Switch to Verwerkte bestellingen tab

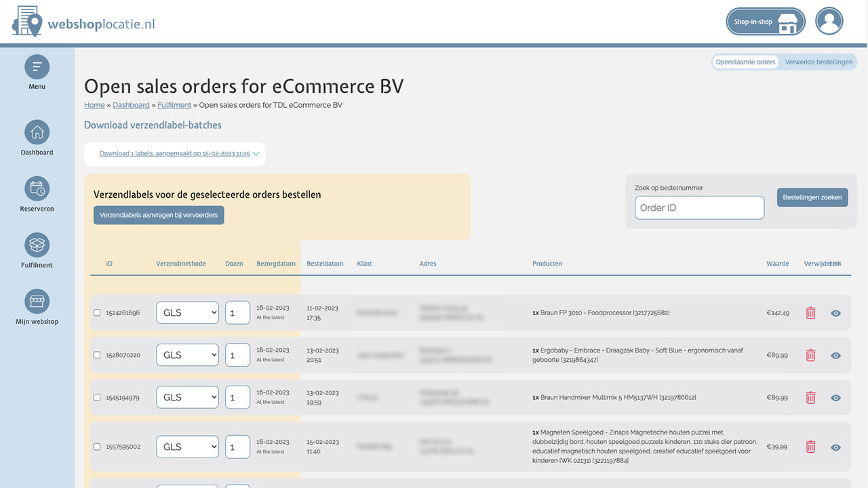(818, 62)
